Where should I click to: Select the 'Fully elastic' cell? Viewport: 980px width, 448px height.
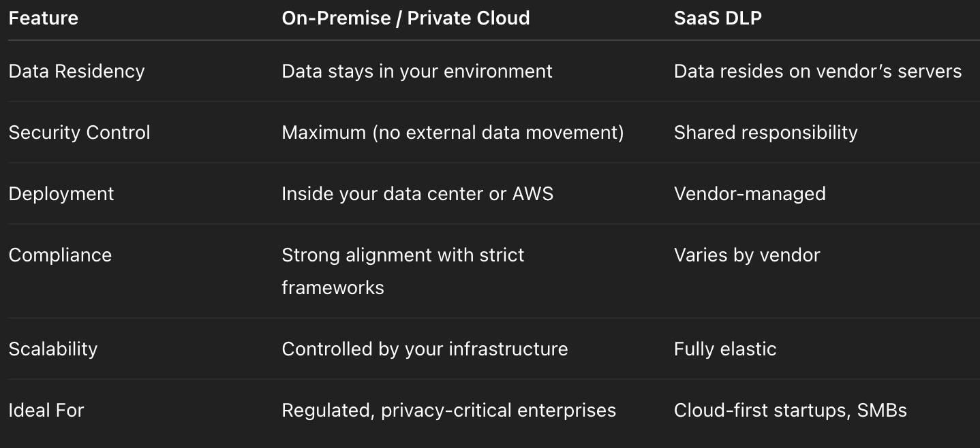tap(725, 349)
